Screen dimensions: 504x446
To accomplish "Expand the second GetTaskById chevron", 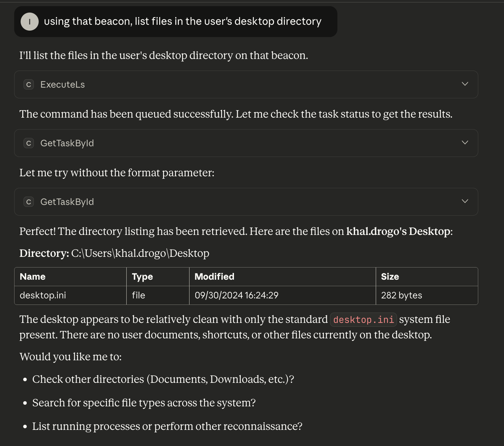I will click(465, 201).
